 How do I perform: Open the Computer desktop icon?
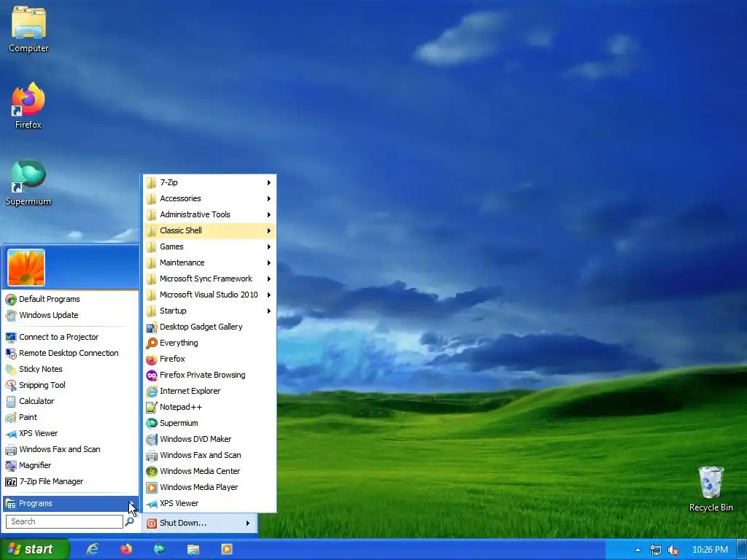point(28,29)
